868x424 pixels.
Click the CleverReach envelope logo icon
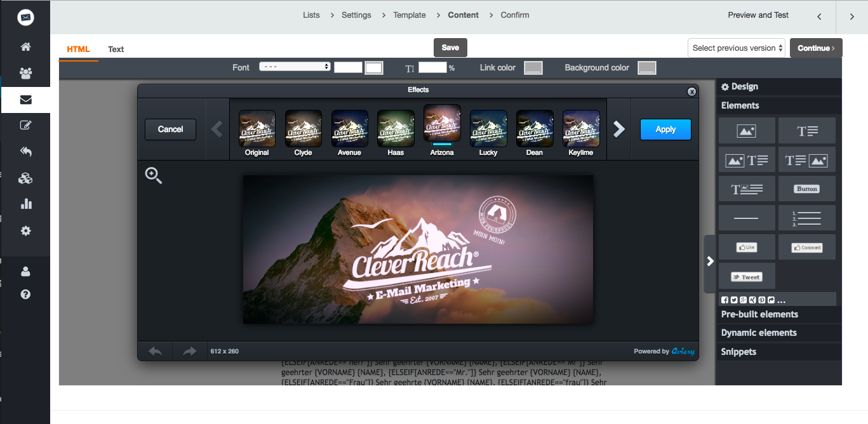(x=25, y=18)
